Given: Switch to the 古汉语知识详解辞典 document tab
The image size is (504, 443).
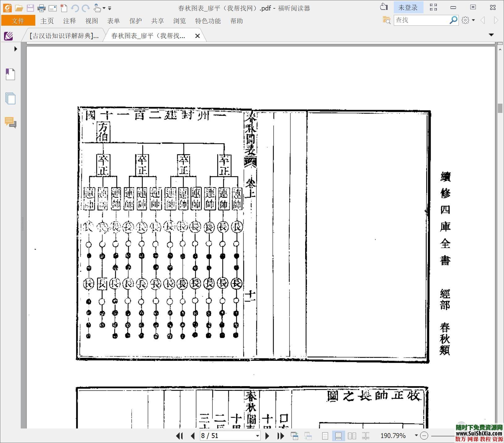Looking at the screenshot, I should tap(64, 36).
